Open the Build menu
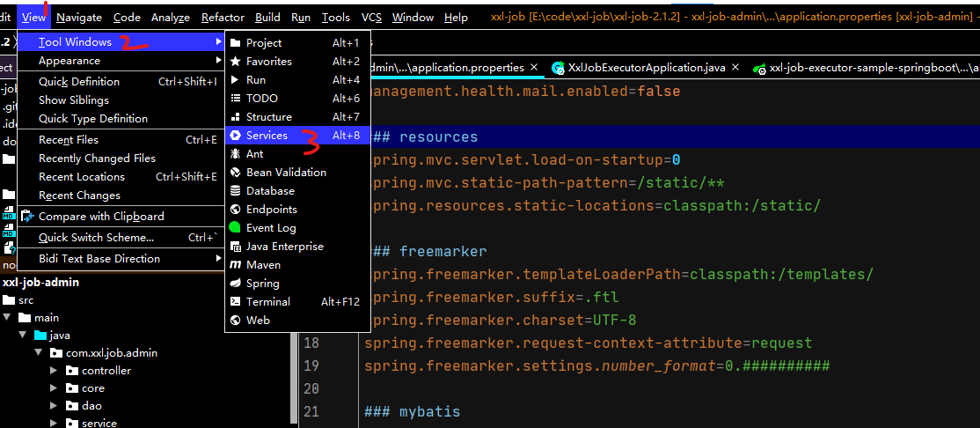 267,18
